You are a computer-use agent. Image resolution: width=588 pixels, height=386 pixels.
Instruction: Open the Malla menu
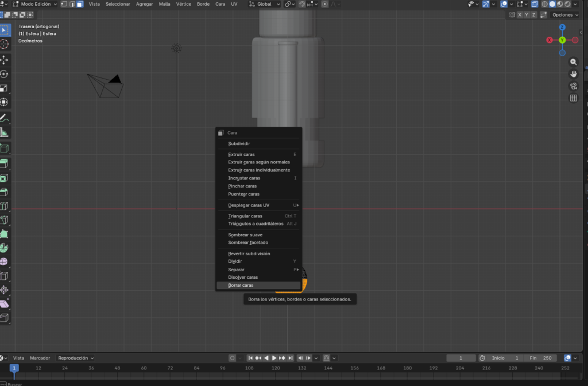[x=164, y=4]
